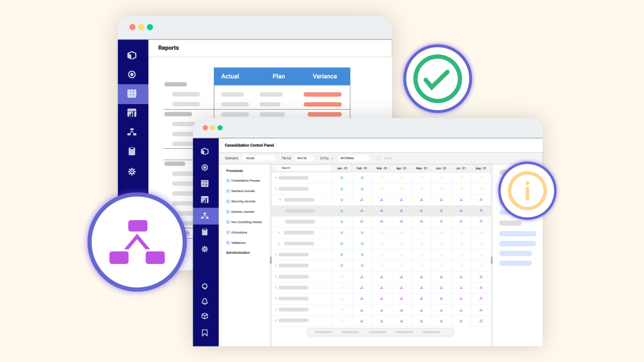
Task: Click the clipboard icon in Reports window sidebar
Action: click(x=132, y=151)
